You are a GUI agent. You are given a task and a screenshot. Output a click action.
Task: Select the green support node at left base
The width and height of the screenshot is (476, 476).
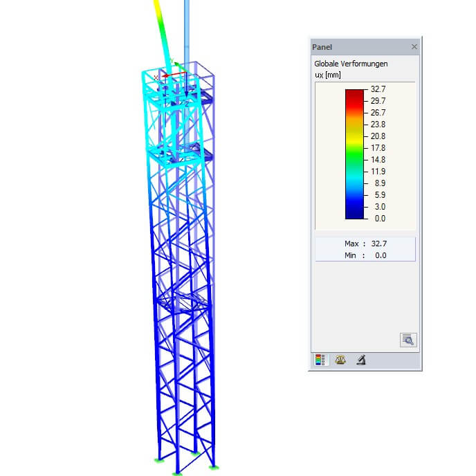point(158,459)
